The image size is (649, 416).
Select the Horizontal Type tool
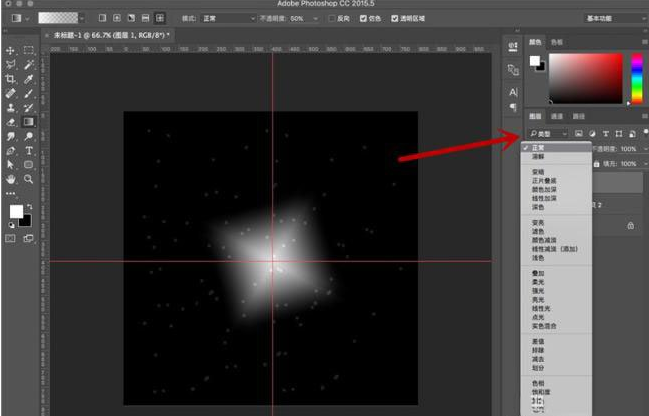pyautogui.click(x=29, y=151)
